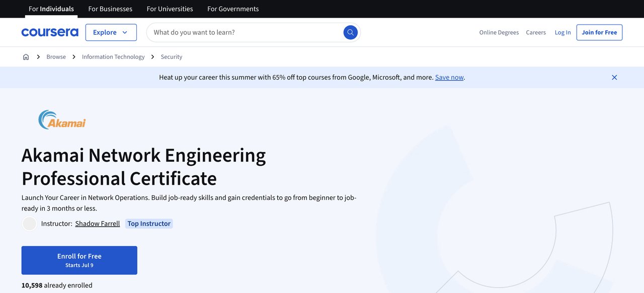Viewport: 644px width, 293px height.
Task: Click '10,598 already enrolled' text
Action: pos(57,285)
